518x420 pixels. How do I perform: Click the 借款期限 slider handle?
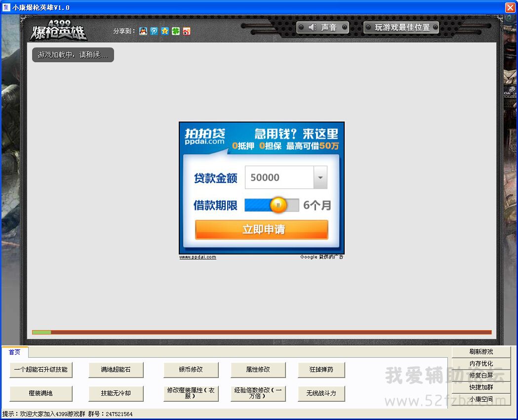278,205
